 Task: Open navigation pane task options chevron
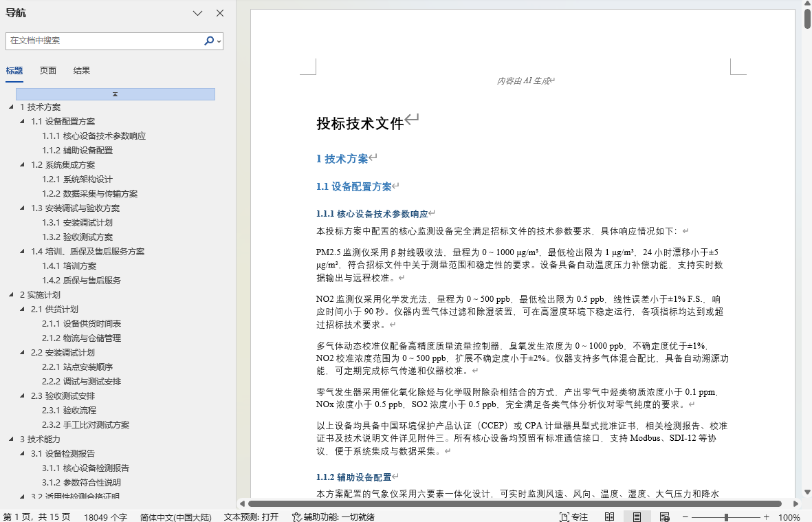click(x=197, y=13)
